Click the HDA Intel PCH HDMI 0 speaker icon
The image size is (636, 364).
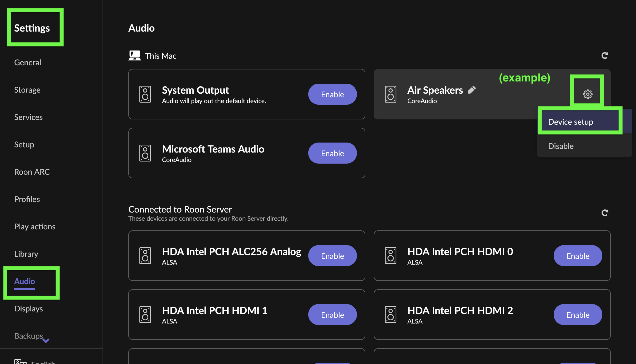pyautogui.click(x=390, y=256)
